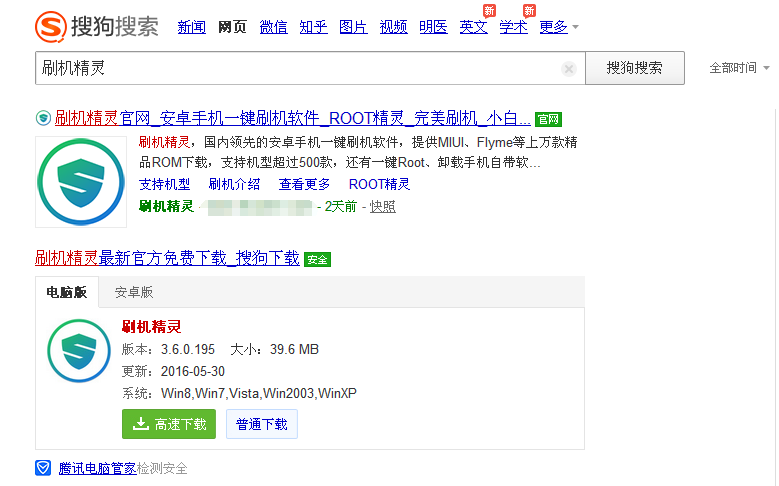The image size is (779, 486).
Task: Open the 支持机型 sublink
Action: 164,184
